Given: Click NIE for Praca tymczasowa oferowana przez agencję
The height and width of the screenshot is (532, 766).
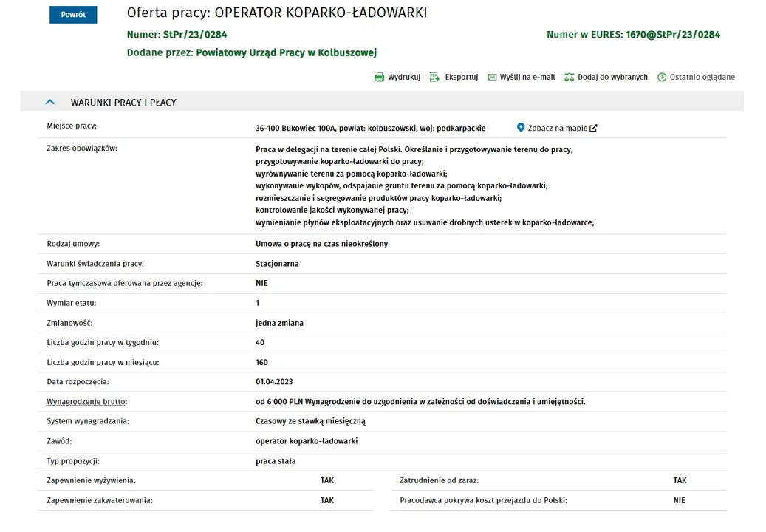Looking at the screenshot, I should [x=261, y=283].
